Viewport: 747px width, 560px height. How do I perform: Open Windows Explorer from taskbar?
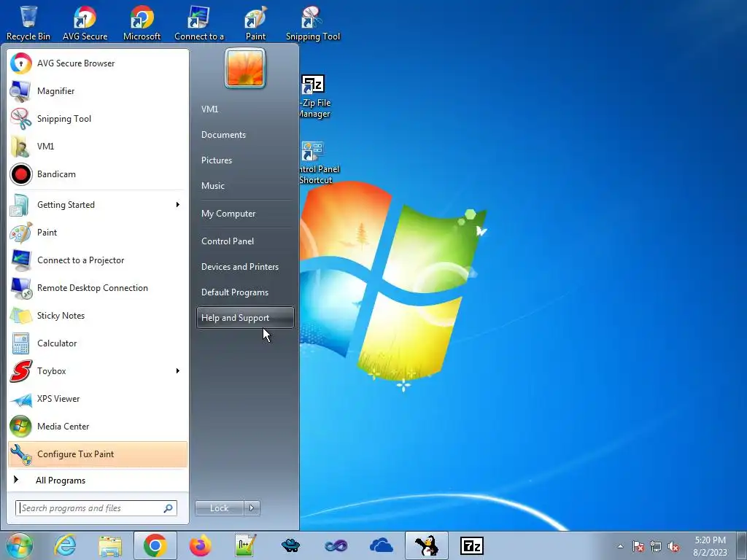[110, 545]
